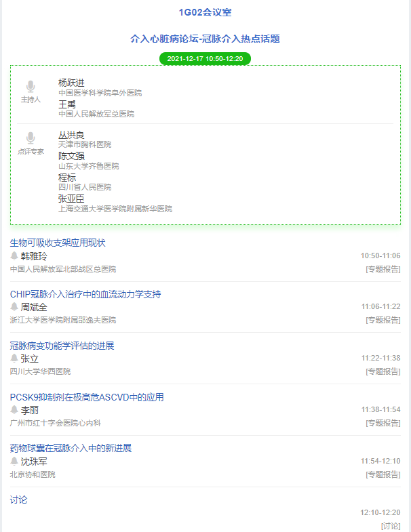The height and width of the screenshot is (532, 411).
Task: Click the time slot 11:38-11:54
Action: coord(380,410)
